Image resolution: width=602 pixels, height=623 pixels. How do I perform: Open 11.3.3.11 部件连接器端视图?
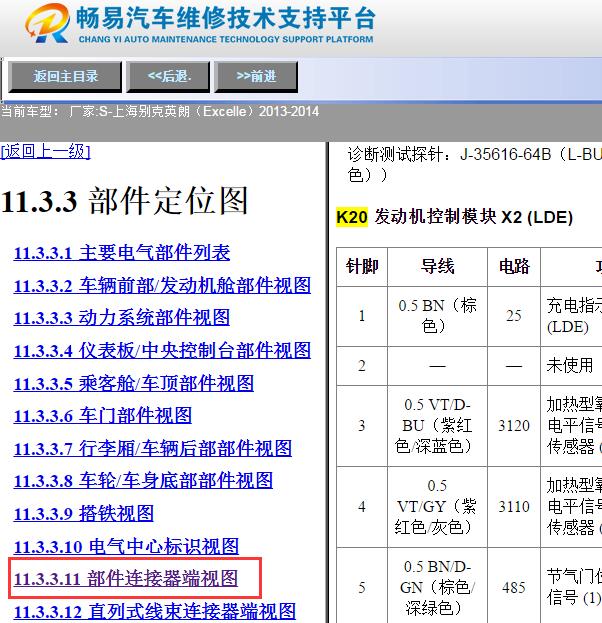pos(126,578)
